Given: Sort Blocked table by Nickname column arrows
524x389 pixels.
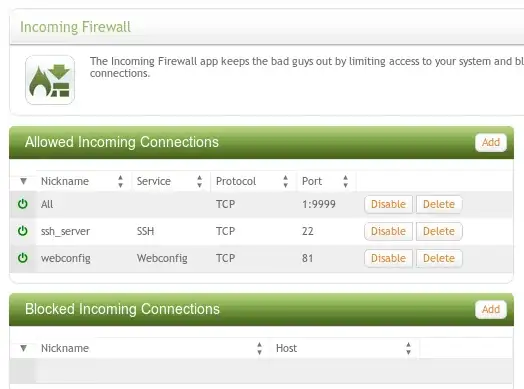Looking at the screenshot, I should (259, 348).
